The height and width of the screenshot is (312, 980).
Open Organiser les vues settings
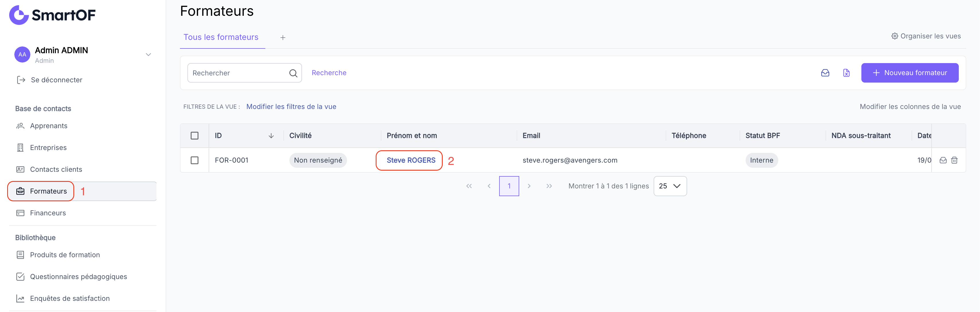[926, 36]
